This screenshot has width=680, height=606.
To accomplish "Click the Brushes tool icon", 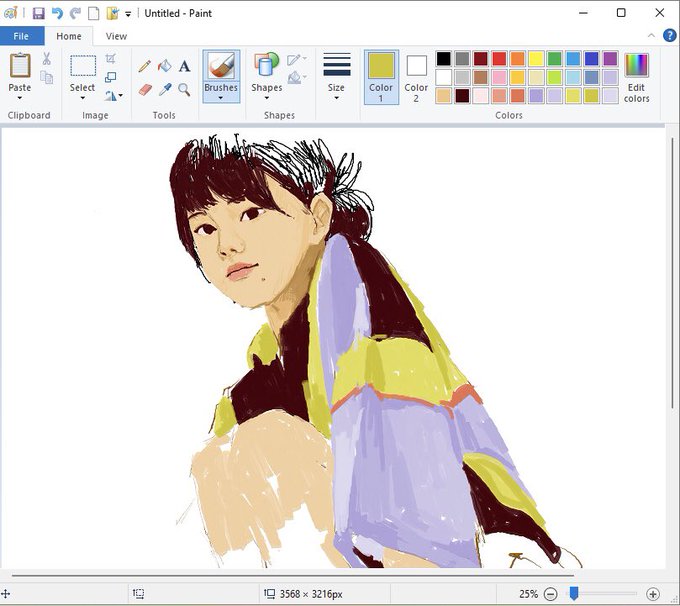I will click(221, 66).
